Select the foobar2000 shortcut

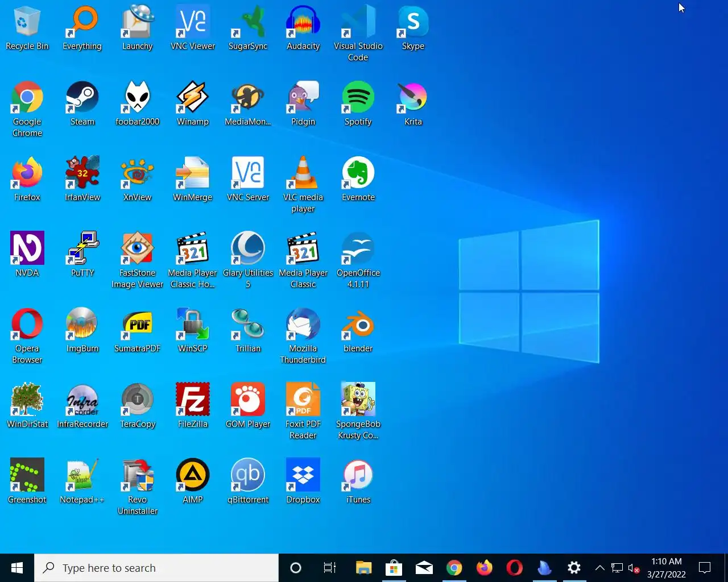pos(137,104)
